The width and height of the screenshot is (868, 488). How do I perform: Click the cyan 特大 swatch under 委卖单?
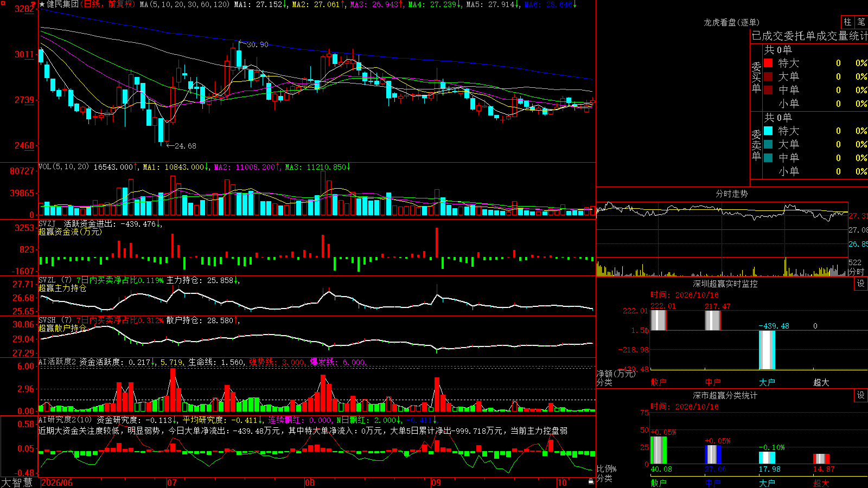[768, 131]
